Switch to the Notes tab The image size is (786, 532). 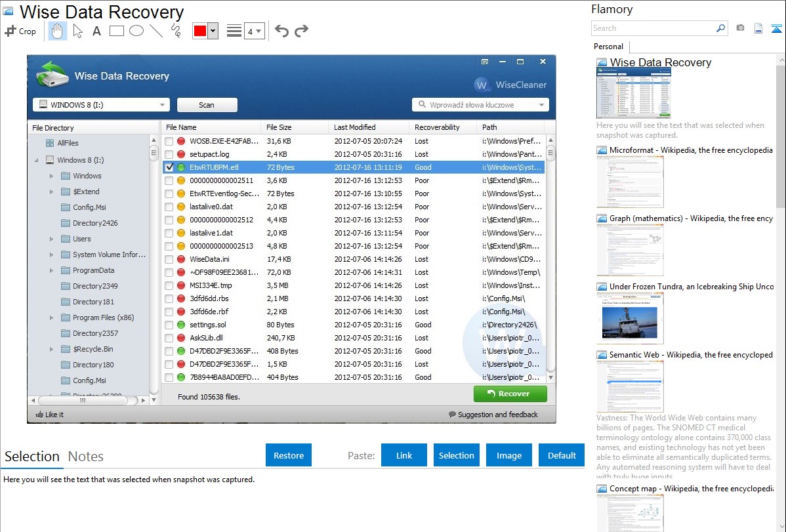click(x=86, y=457)
